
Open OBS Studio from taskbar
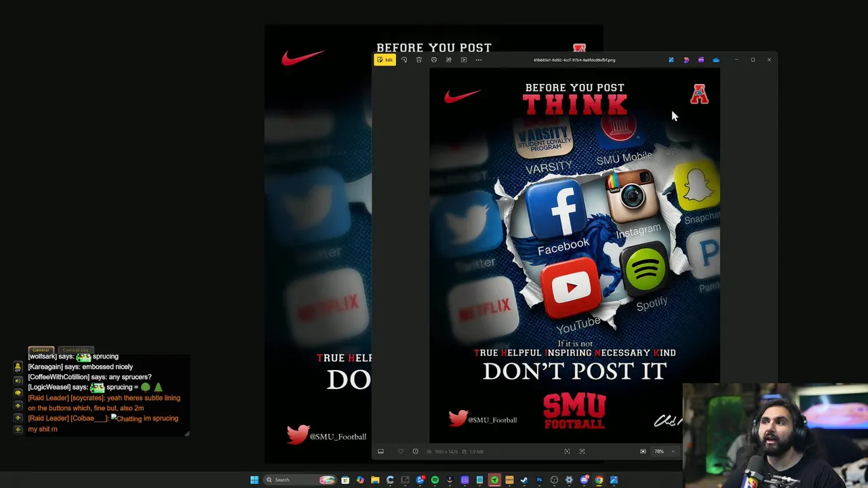pos(554,480)
